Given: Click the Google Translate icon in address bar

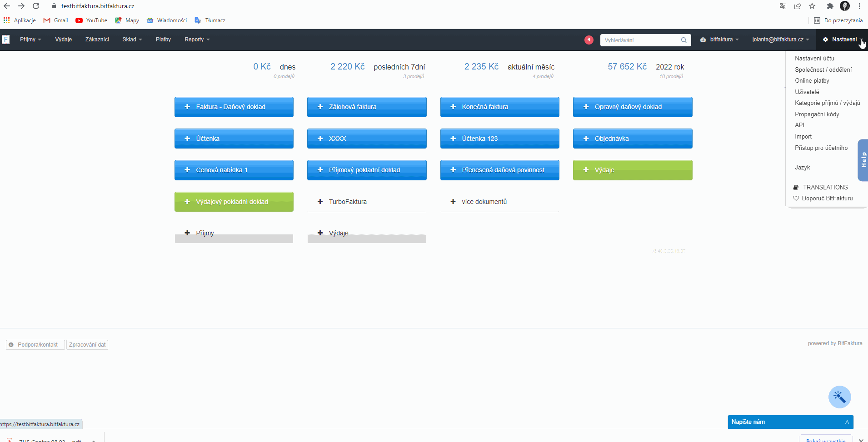Looking at the screenshot, I should (783, 6).
